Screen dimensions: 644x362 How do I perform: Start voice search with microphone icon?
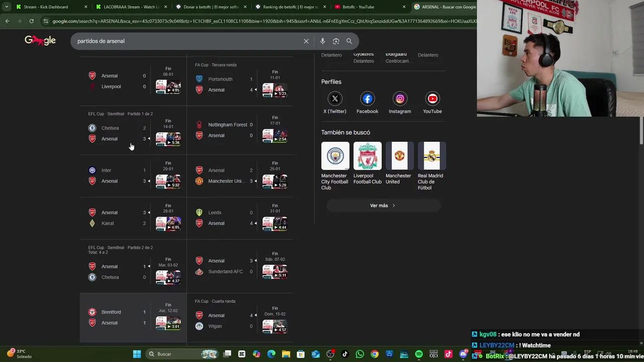pos(323,41)
